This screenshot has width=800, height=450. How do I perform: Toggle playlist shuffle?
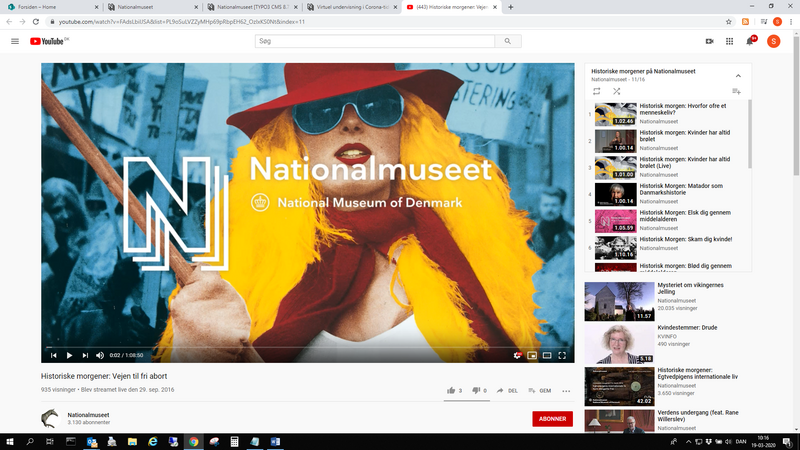pos(616,91)
